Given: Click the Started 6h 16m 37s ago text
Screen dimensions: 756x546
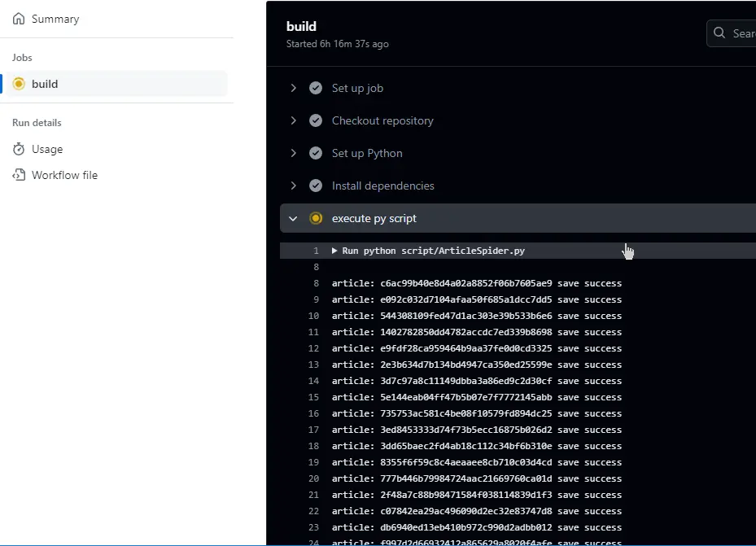Looking at the screenshot, I should tap(338, 44).
